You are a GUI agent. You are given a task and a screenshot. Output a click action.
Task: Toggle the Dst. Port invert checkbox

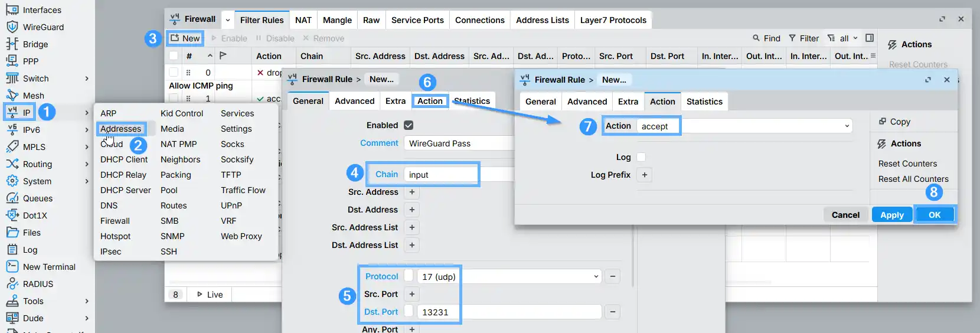click(x=409, y=312)
